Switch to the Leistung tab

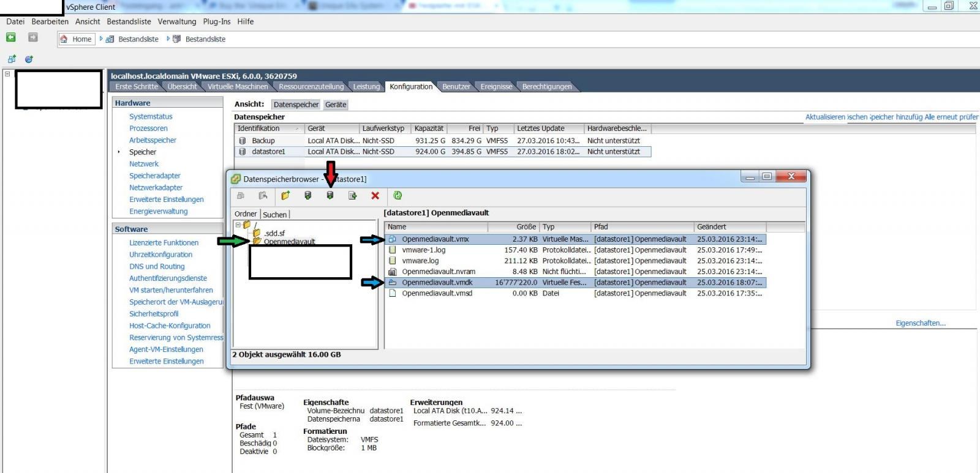pos(366,87)
